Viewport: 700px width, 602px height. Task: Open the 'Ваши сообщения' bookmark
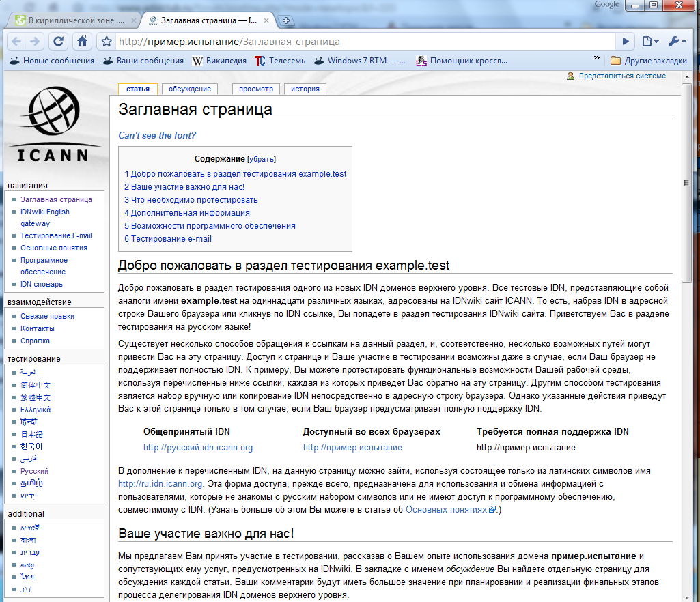click(143, 61)
